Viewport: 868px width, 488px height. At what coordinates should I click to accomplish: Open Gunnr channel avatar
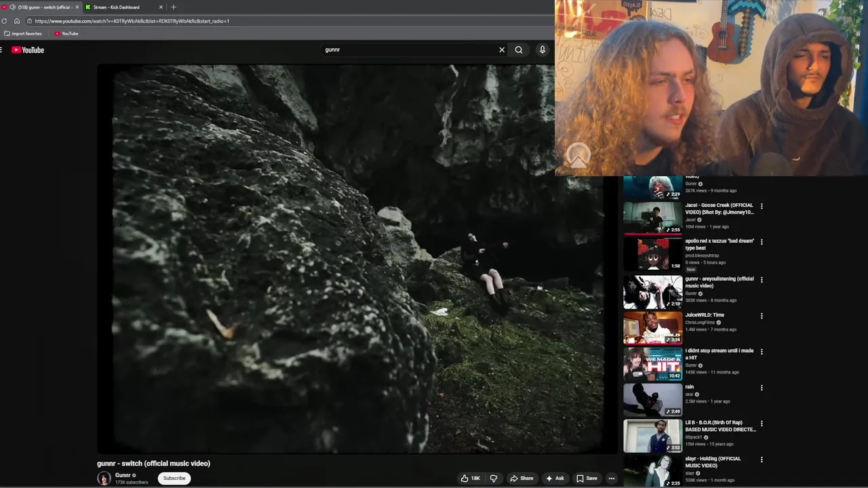point(104,479)
